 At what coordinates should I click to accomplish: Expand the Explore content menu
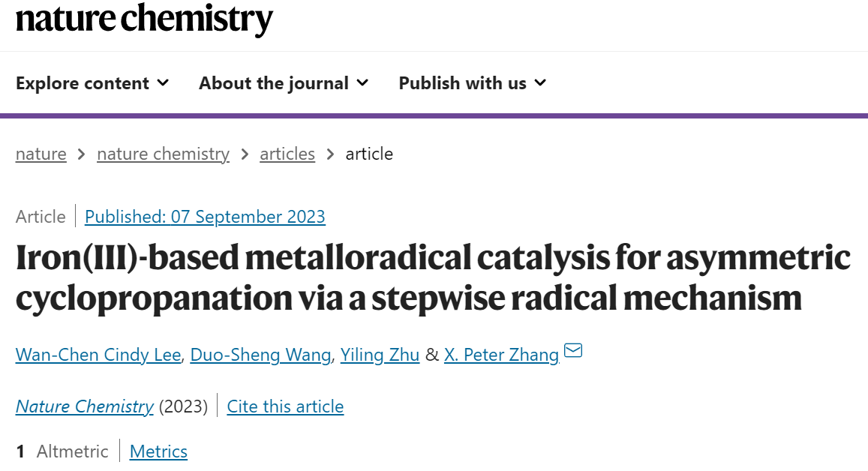[x=92, y=83]
